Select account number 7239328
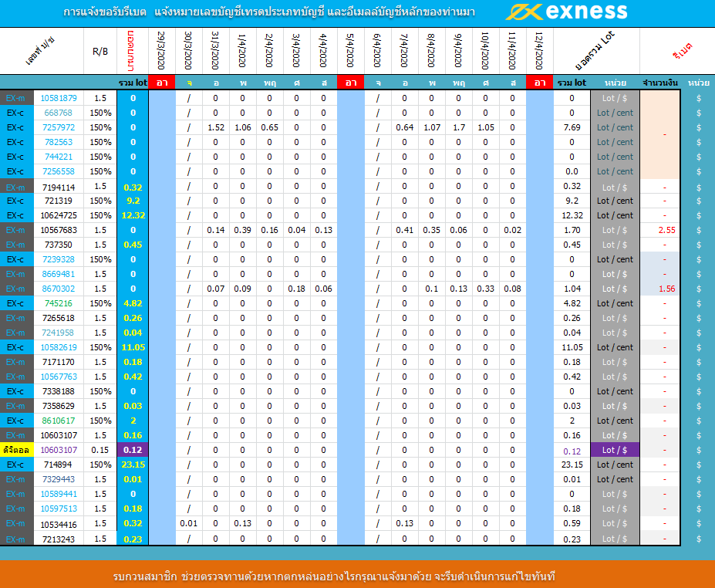 (59, 259)
